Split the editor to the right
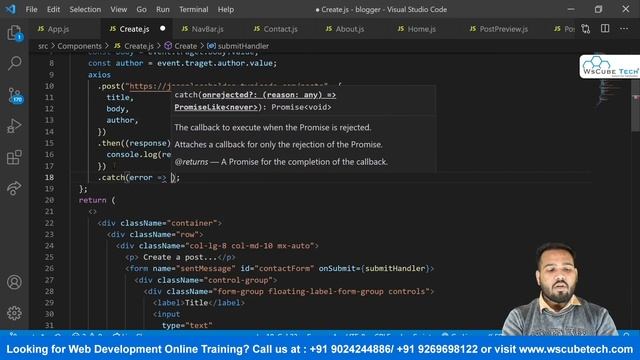 [605, 29]
